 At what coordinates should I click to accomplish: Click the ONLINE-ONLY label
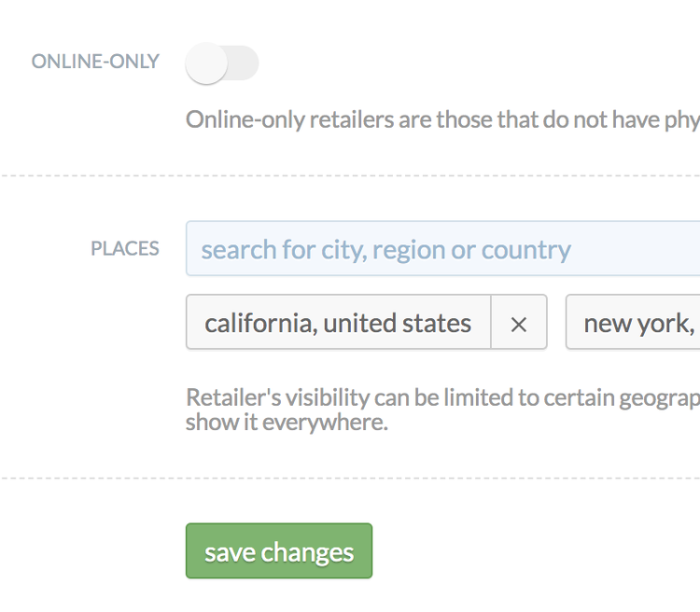point(95,62)
